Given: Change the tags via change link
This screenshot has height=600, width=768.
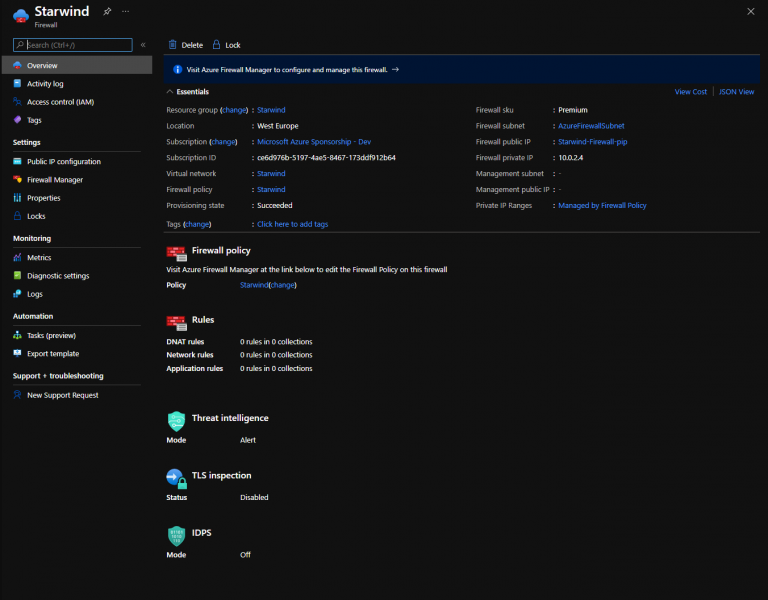Looking at the screenshot, I should [197, 224].
